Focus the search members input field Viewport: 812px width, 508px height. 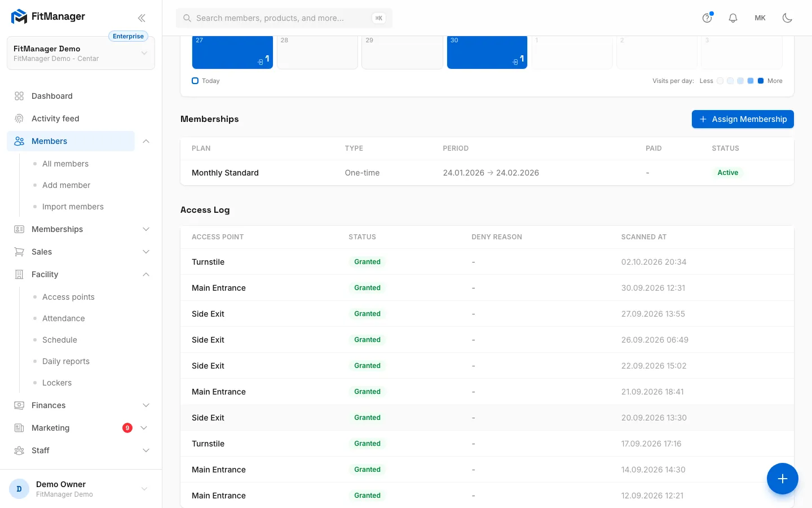(284, 18)
